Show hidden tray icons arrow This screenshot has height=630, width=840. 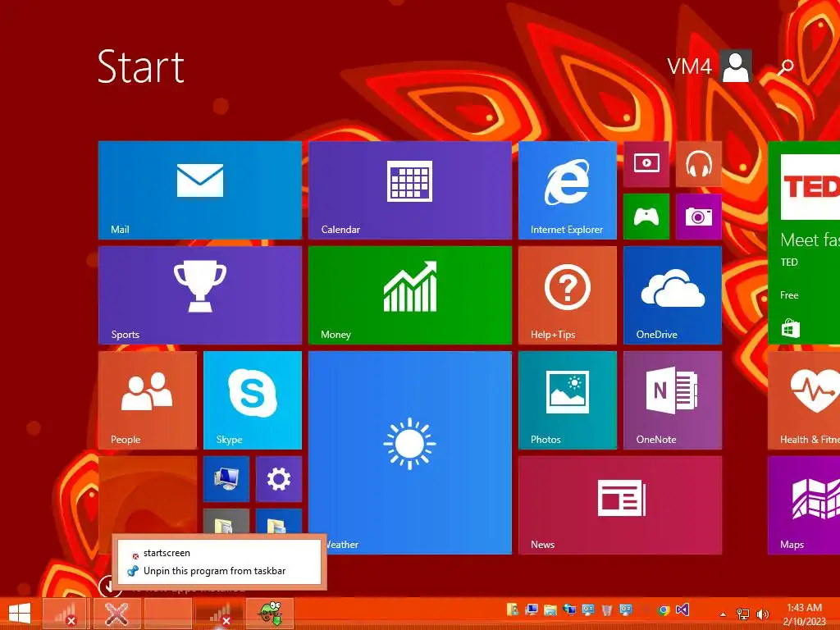coord(724,614)
